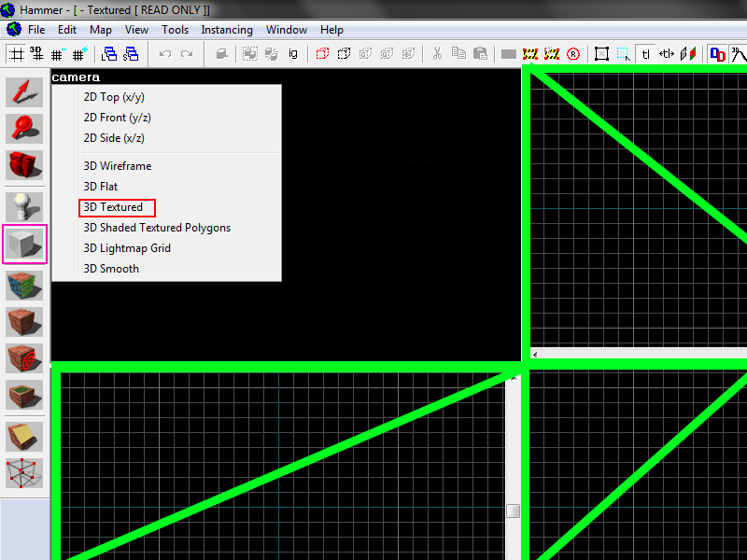Click Edit Cordon Bounds striped icon

pyautogui.click(x=552, y=54)
